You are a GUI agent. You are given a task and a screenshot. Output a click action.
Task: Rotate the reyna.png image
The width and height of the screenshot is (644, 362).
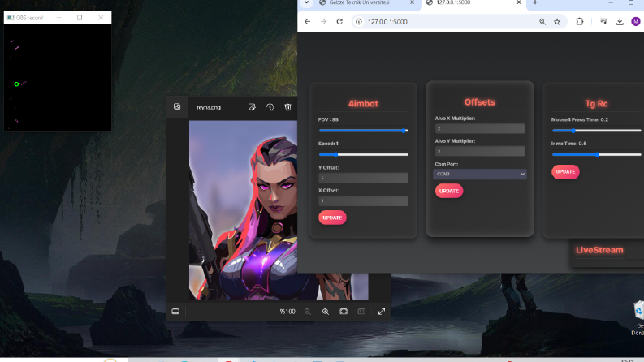(x=270, y=107)
